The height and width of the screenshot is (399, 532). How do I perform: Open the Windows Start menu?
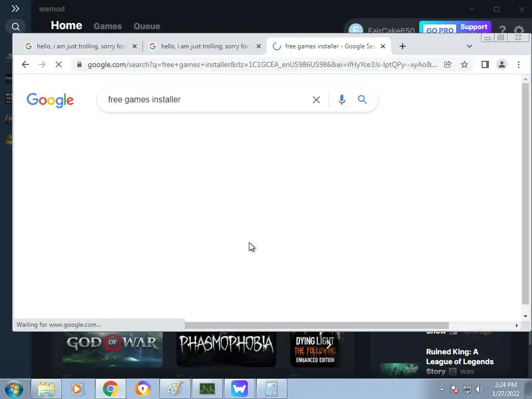(x=13, y=389)
